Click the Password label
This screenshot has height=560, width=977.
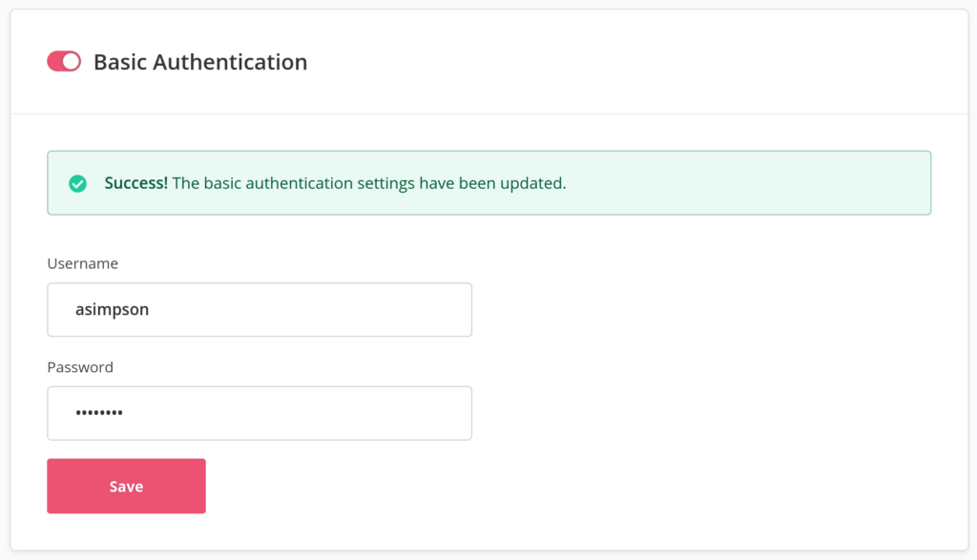coord(79,366)
